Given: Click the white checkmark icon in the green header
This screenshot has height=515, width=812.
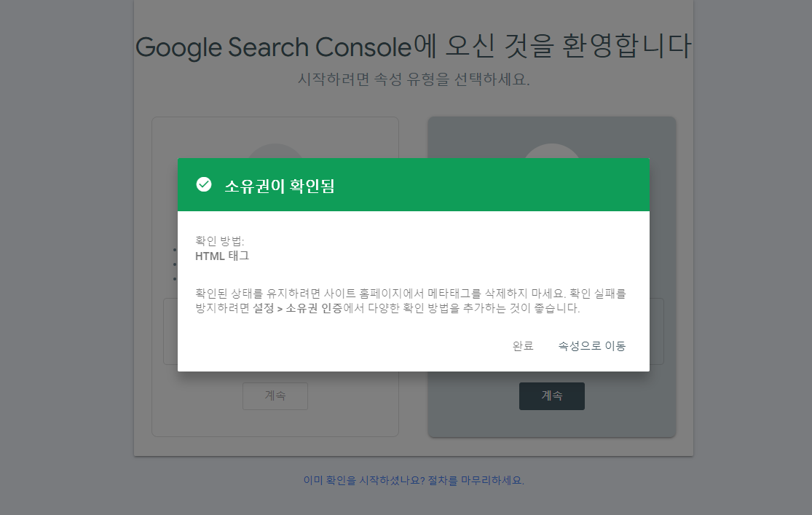Looking at the screenshot, I should (x=204, y=184).
